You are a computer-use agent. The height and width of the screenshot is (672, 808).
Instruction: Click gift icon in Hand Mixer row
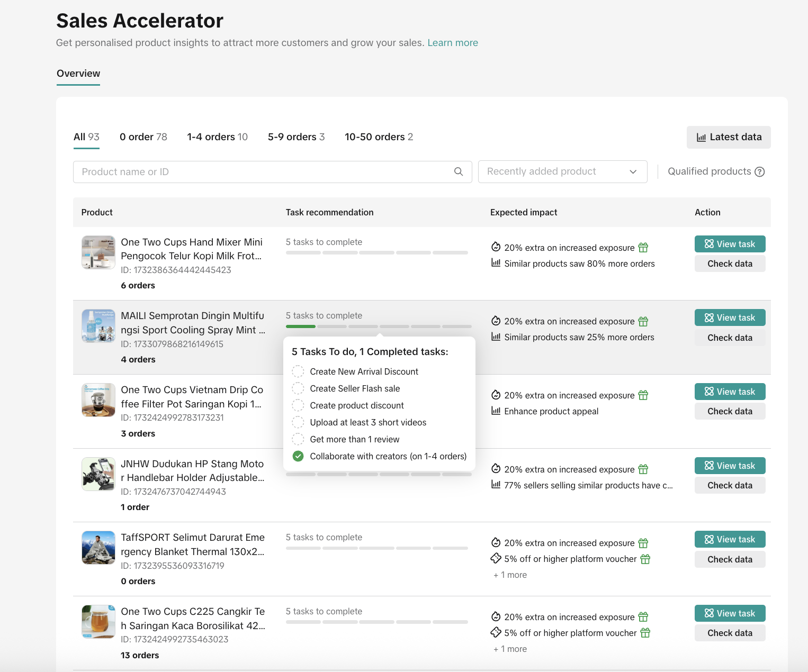(x=643, y=248)
